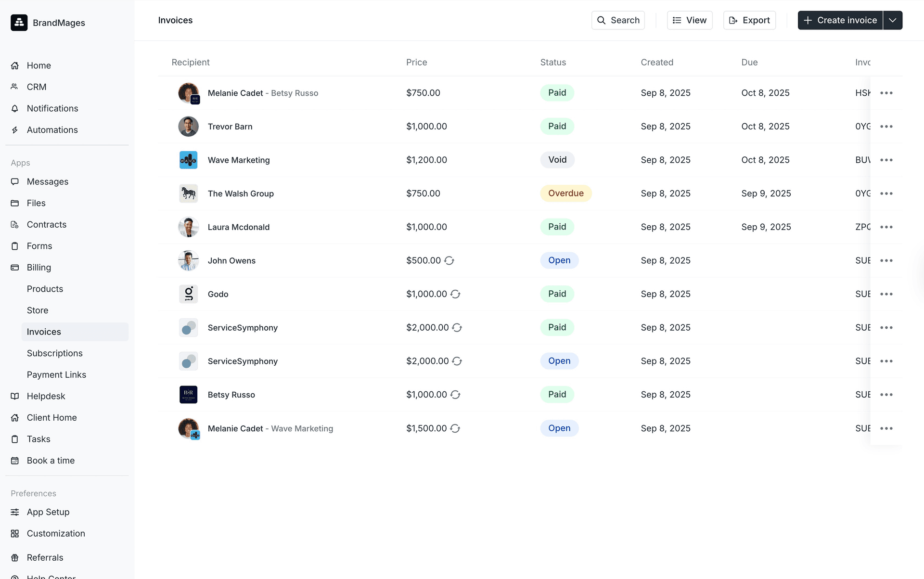Screen dimensions: 924x579
Task: Click the BrandMages logo icon
Action: click(x=19, y=23)
